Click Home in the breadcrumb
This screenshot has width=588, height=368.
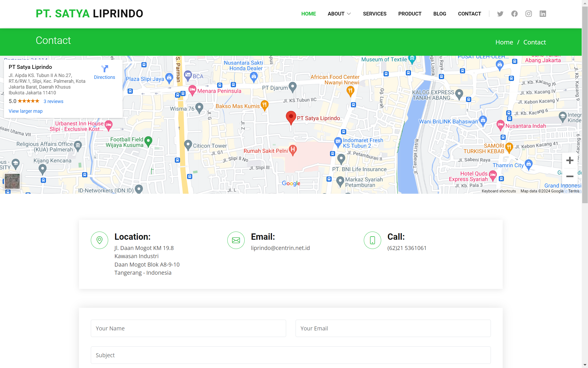[x=504, y=42]
